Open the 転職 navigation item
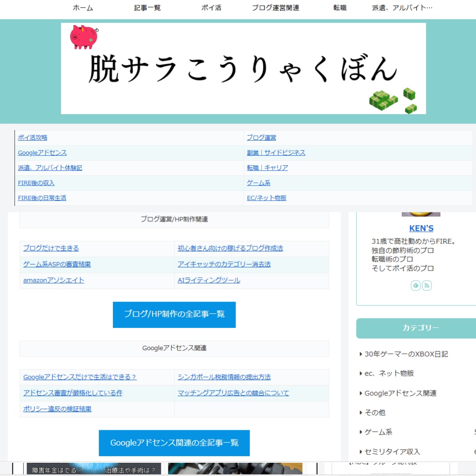 (340, 7)
